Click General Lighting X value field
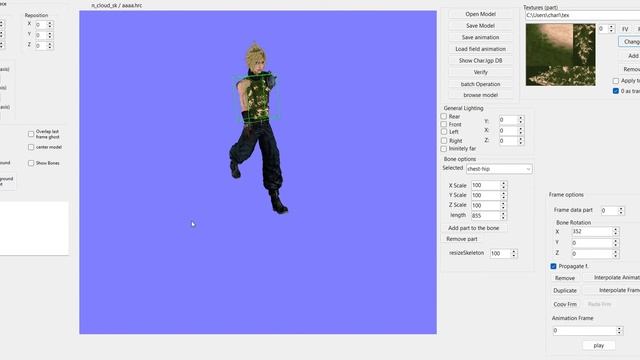640x360 pixels. tap(508, 131)
